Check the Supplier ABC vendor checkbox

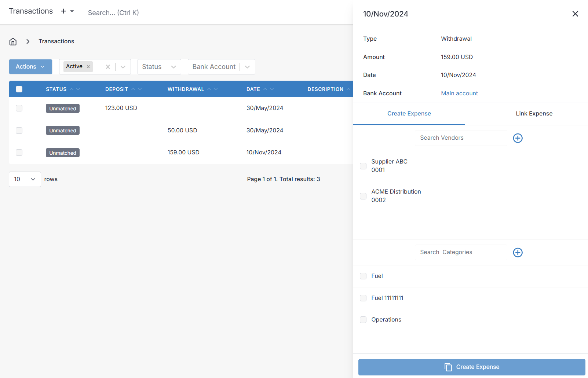(x=363, y=166)
